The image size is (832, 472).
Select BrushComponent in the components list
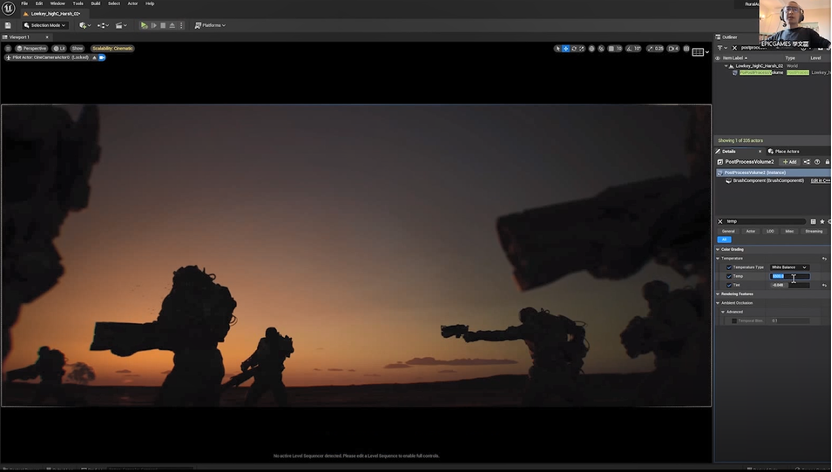point(768,181)
